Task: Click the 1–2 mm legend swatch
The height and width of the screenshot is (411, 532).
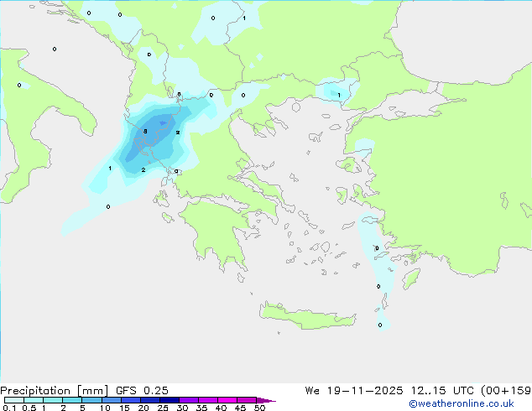Action: (53, 400)
